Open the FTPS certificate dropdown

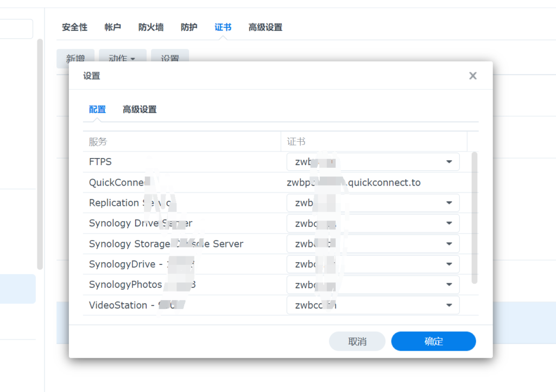(x=448, y=162)
